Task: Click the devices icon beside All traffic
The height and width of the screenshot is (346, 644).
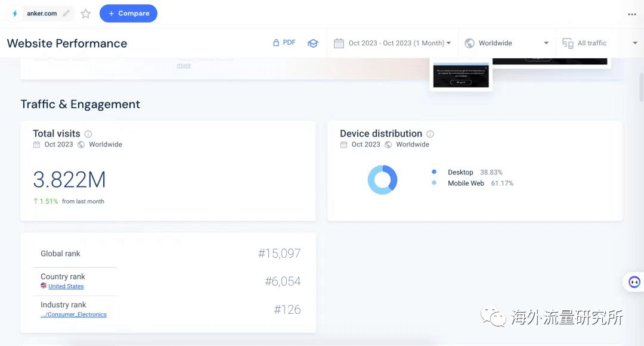Action: tap(568, 43)
